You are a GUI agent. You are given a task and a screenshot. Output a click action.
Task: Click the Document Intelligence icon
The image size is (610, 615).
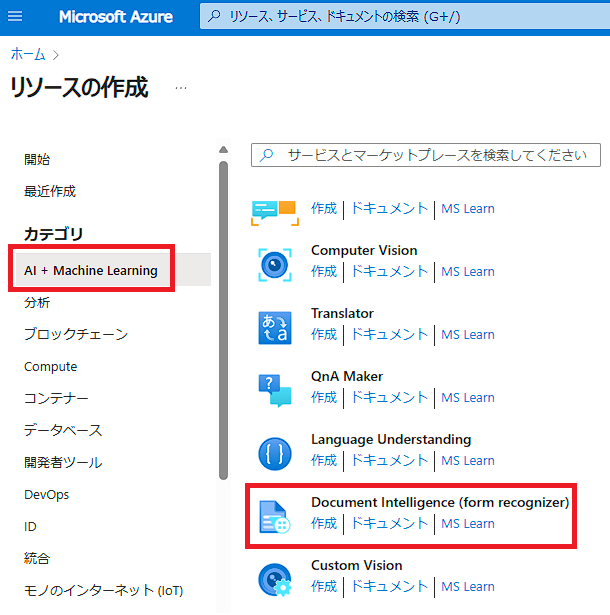click(275, 517)
